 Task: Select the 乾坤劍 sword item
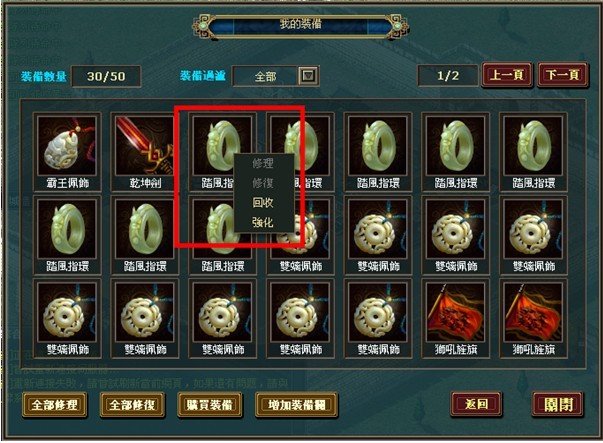[x=145, y=152]
